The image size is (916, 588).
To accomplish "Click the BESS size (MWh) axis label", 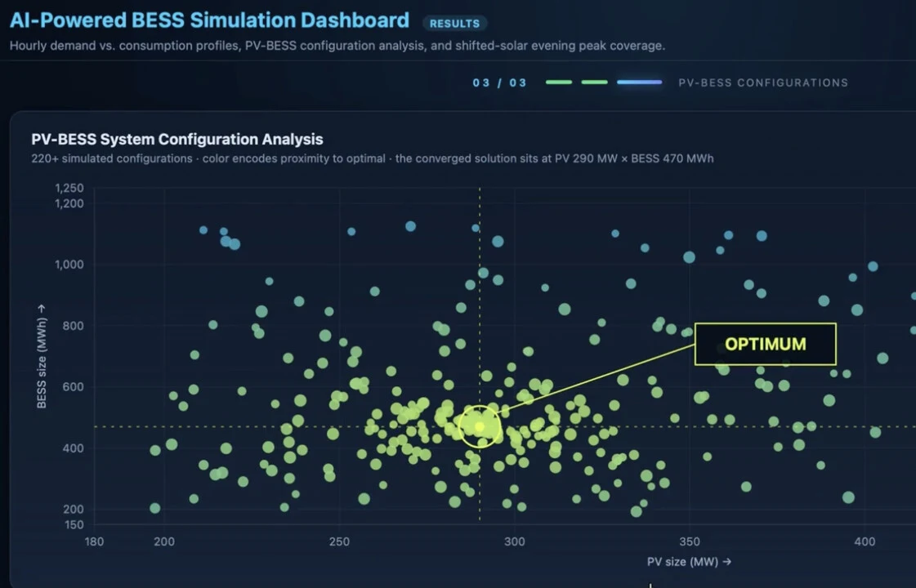I will coord(42,356).
